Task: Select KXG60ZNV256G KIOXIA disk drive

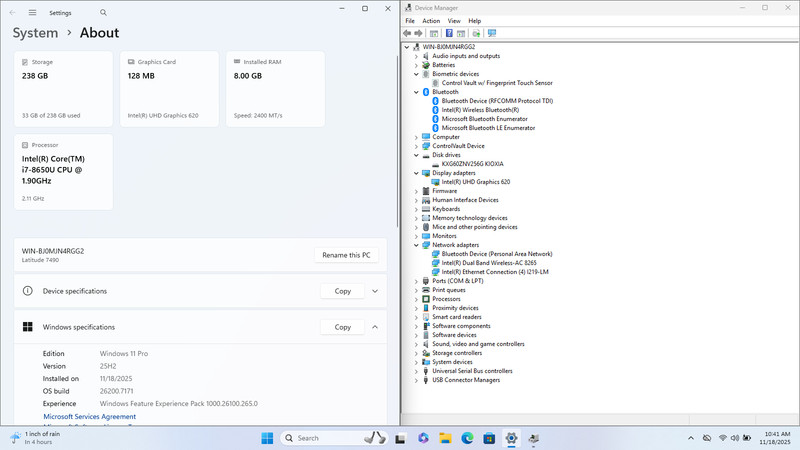Action: (472, 164)
